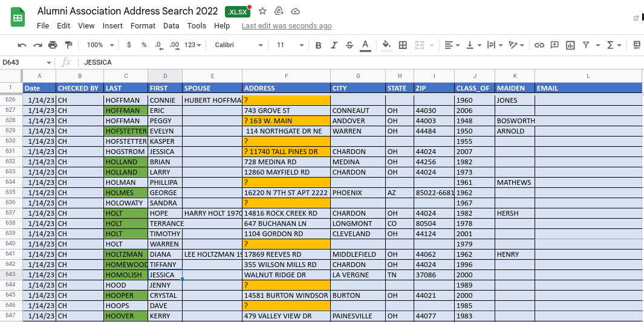Open the zoom 100% dropdown
This screenshot has width=644, height=322.
pos(100,45)
